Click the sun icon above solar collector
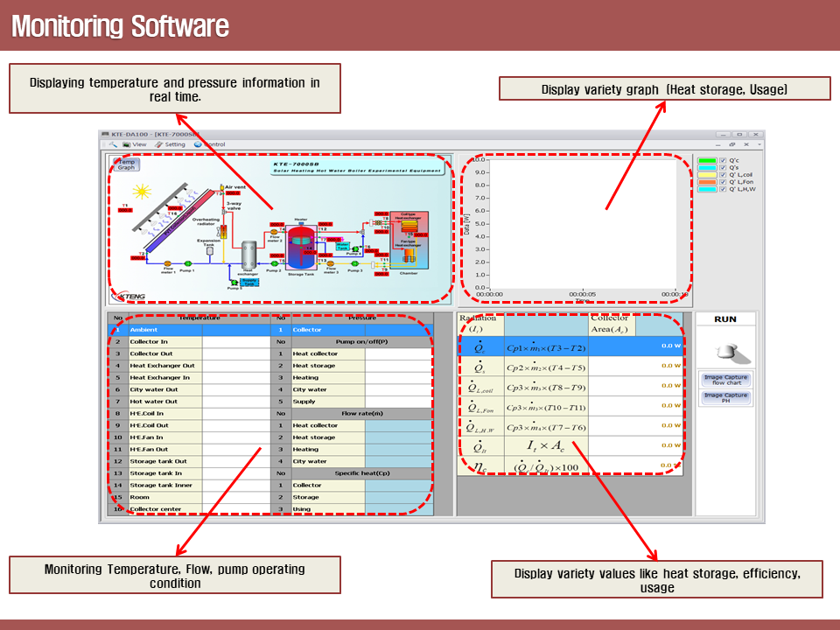The image size is (840, 630). [142, 190]
